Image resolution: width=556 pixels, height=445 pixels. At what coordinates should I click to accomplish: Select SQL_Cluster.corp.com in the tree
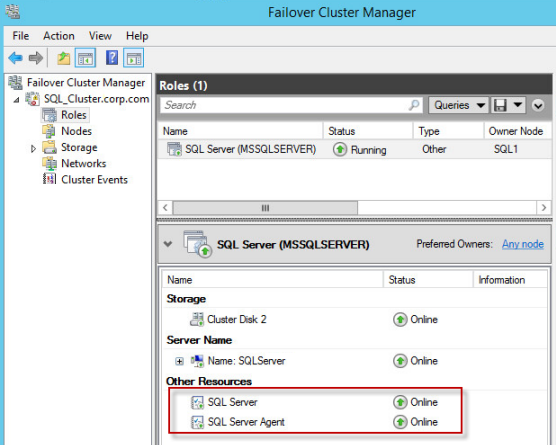click(x=96, y=99)
